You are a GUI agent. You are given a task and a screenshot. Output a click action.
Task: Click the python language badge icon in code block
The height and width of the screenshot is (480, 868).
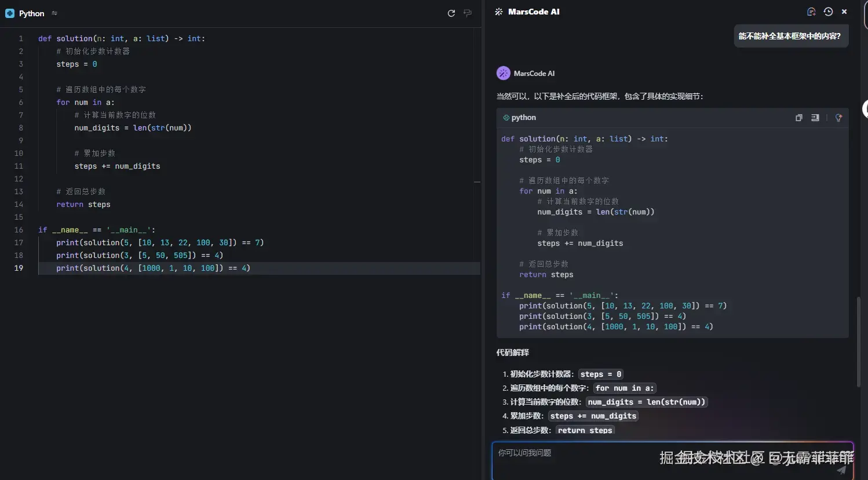tap(506, 118)
